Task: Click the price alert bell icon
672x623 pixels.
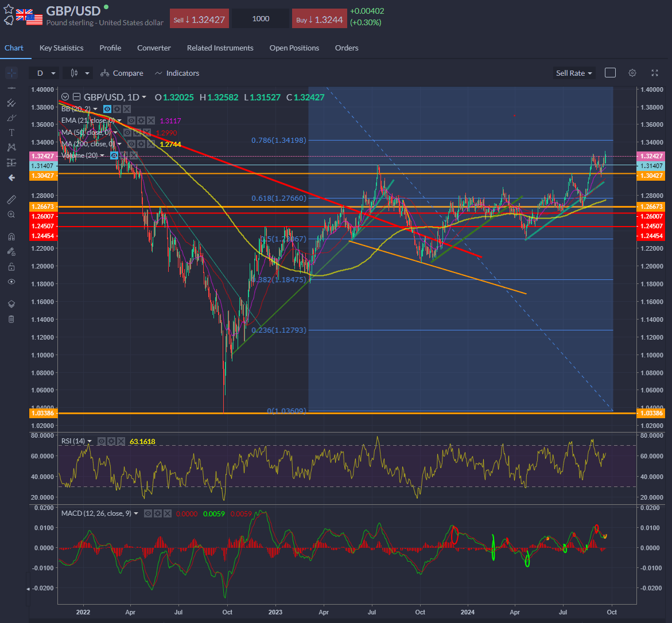Action: coord(9,20)
